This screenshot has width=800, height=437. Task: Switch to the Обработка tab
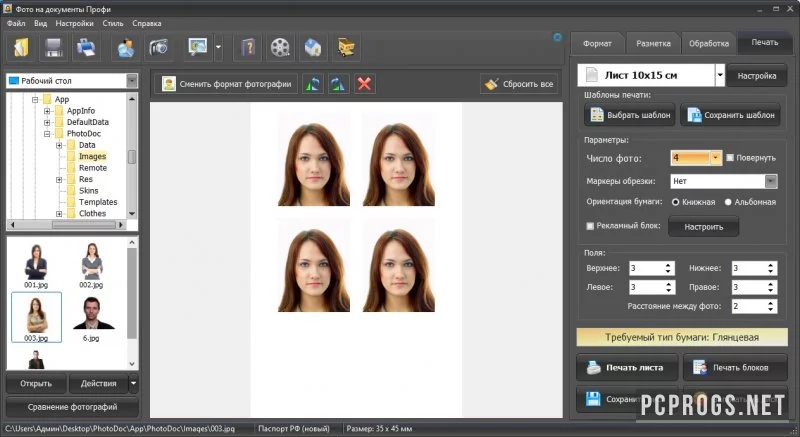[709, 43]
